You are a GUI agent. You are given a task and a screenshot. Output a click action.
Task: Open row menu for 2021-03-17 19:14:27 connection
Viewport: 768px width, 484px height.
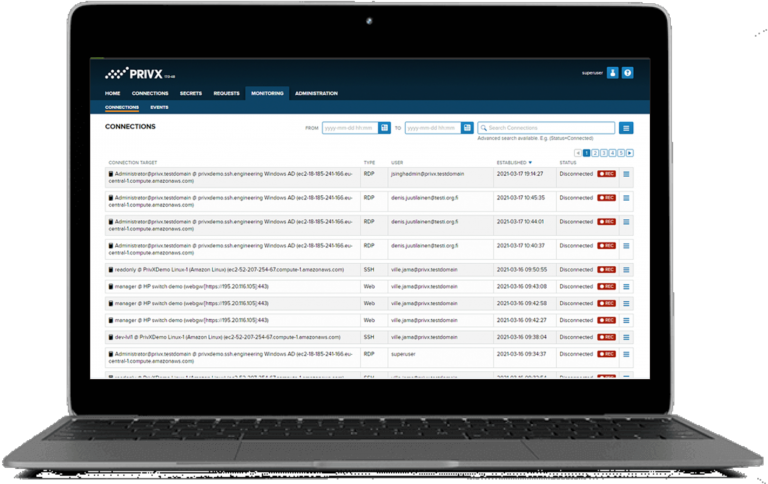point(627,173)
